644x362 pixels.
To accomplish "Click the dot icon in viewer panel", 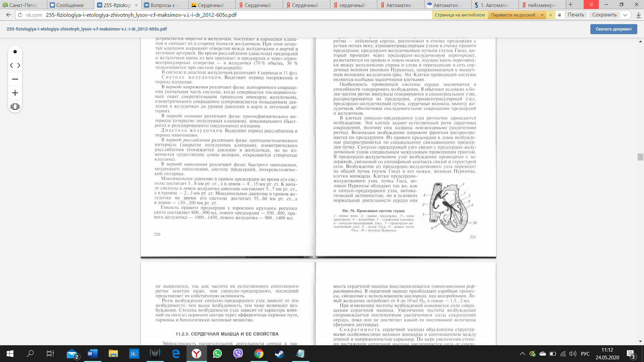I will pyautogui.click(x=15, y=52).
